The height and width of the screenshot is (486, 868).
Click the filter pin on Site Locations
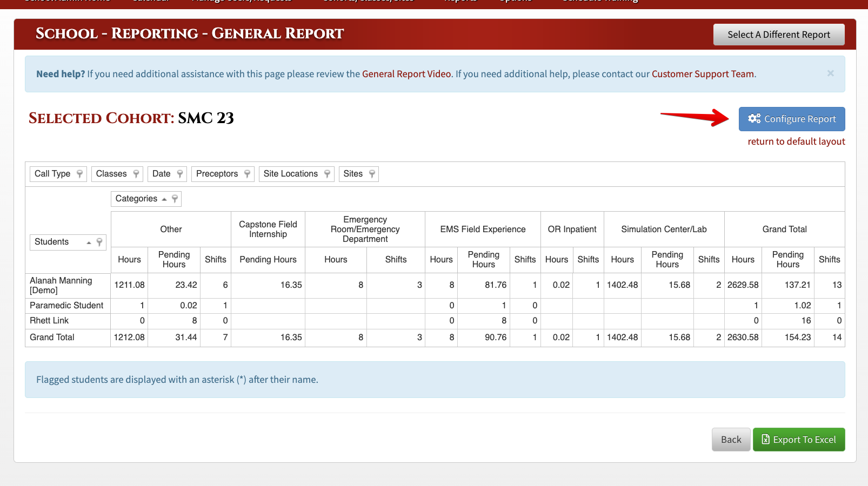[x=327, y=174]
